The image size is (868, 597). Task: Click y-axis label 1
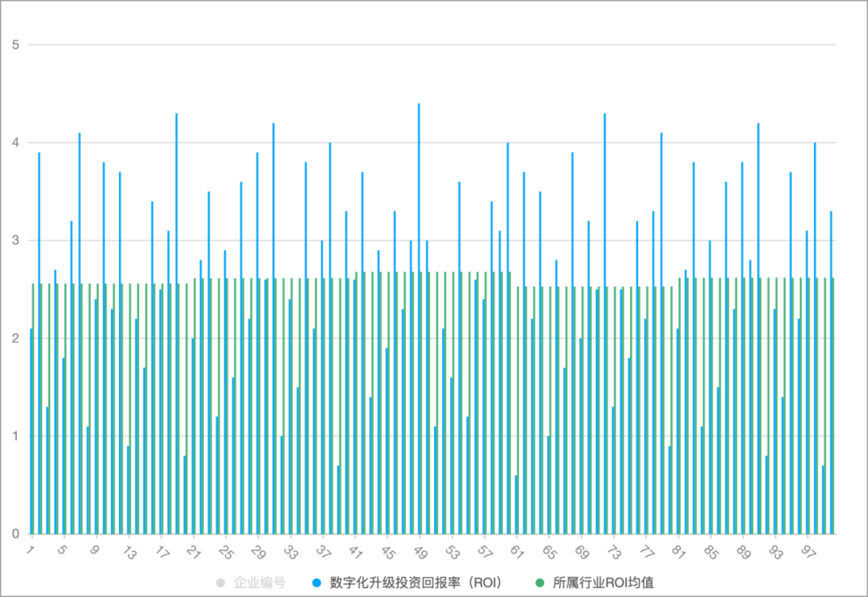(15, 436)
